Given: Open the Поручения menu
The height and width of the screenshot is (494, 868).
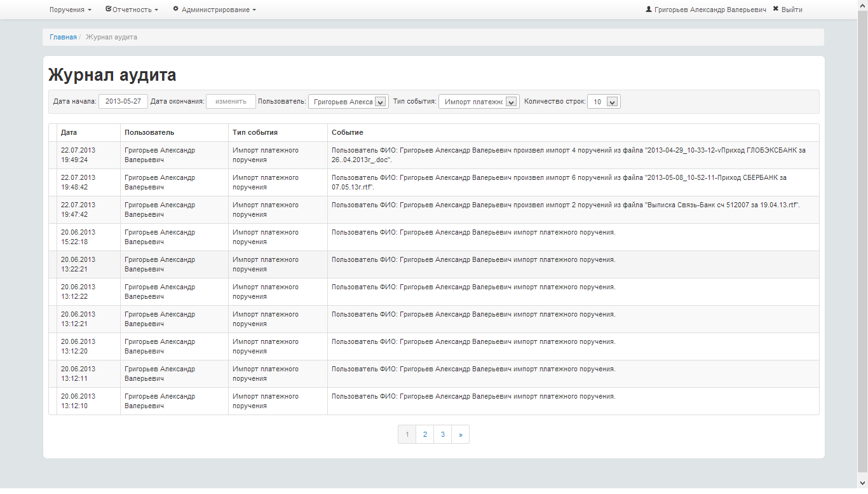Looking at the screenshot, I should 71,10.
